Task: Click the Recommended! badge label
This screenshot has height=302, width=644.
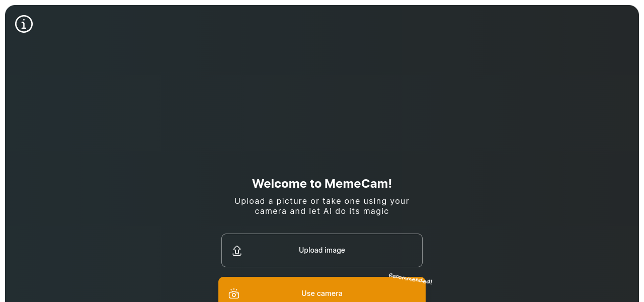Action: [410, 278]
